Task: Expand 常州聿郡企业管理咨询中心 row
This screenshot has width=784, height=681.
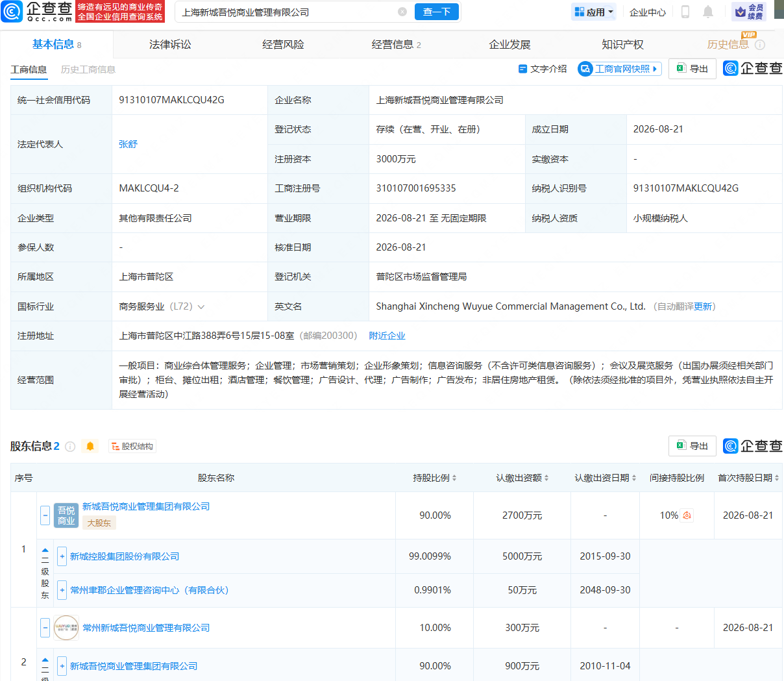Action: tap(62, 590)
